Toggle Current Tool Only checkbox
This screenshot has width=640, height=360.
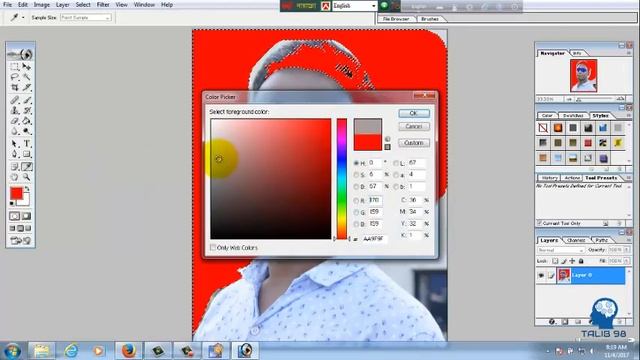540,223
